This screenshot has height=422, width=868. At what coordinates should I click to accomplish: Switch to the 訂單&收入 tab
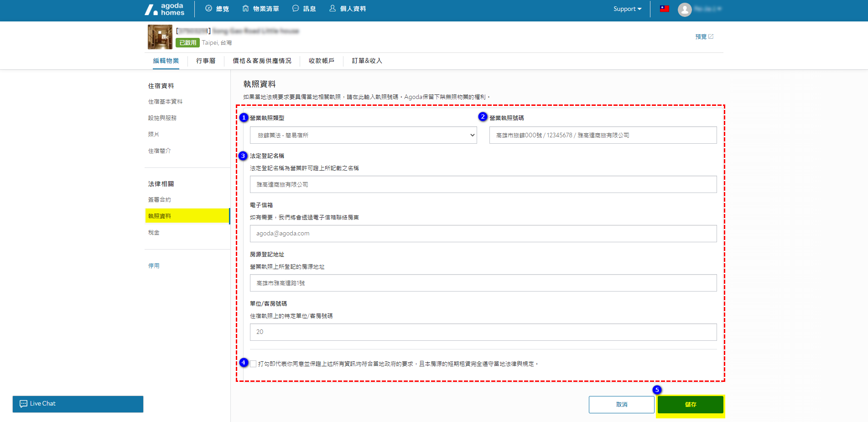point(367,61)
